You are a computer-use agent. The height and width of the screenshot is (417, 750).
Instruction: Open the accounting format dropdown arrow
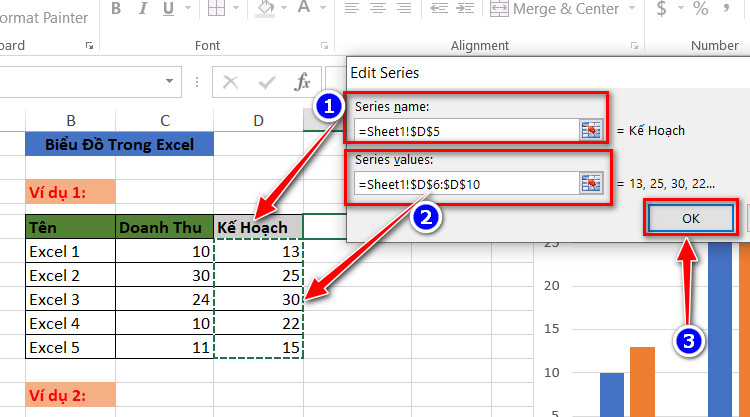(681, 8)
